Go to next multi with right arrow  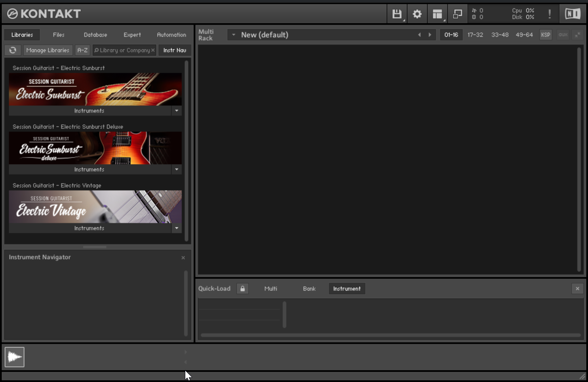click(430, 35)
